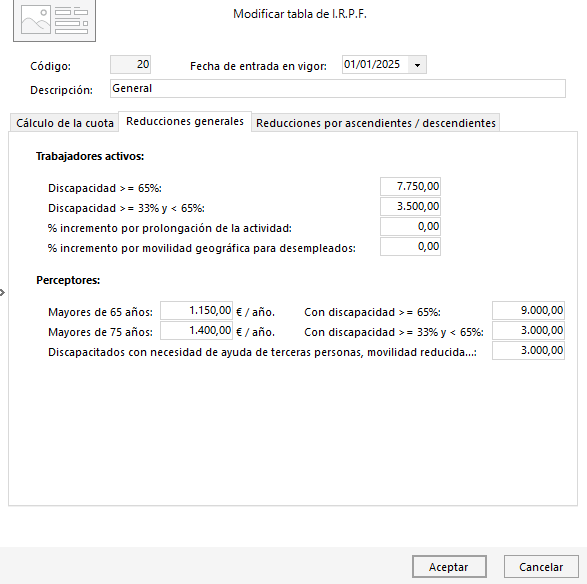Click the % incremento por prolongación label
This screenshot has height=584, width=587.
click(x=170, y=228)
